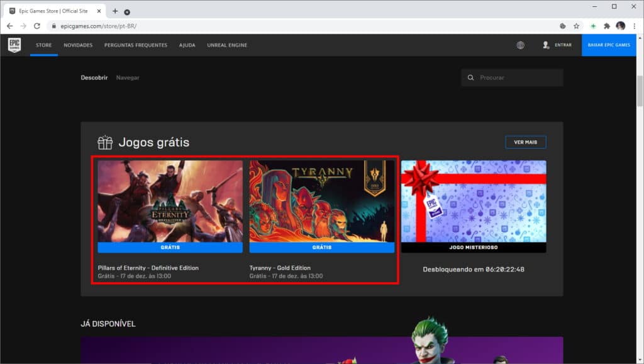Screen dimensions: 644x364
Task: Click the mystery game gift-wrapped thumbnail
Action: 474,201
